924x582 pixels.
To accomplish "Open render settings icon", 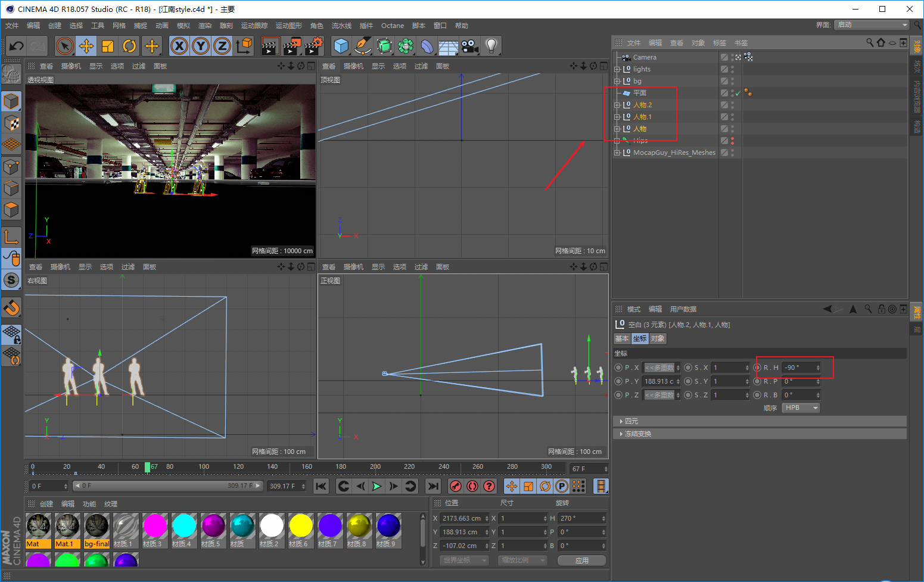I will (x=314, y=46).
